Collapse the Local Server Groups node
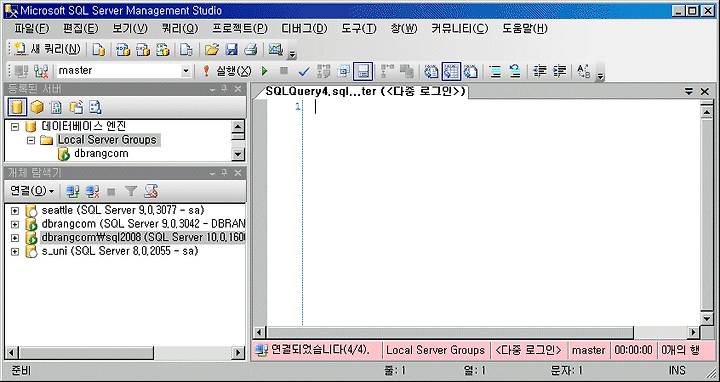The image size is (720, 382). pyautogui.click(x=31, y=140)
